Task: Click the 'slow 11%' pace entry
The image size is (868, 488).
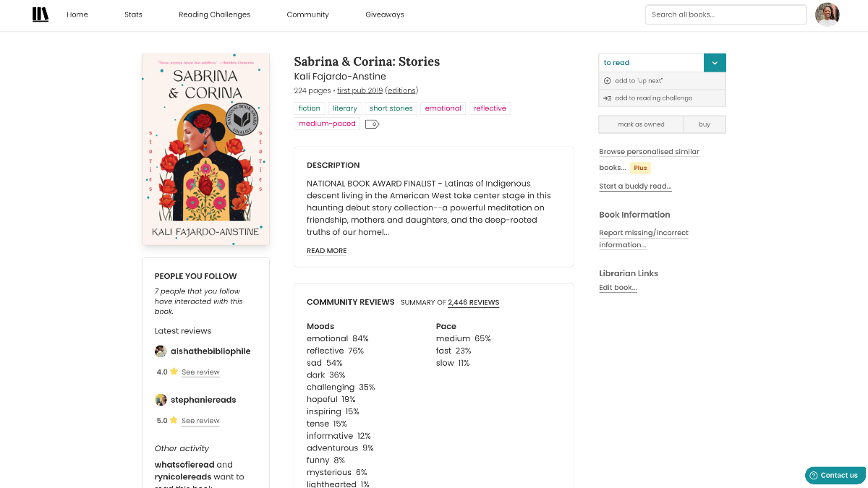Action: (453, 363)
